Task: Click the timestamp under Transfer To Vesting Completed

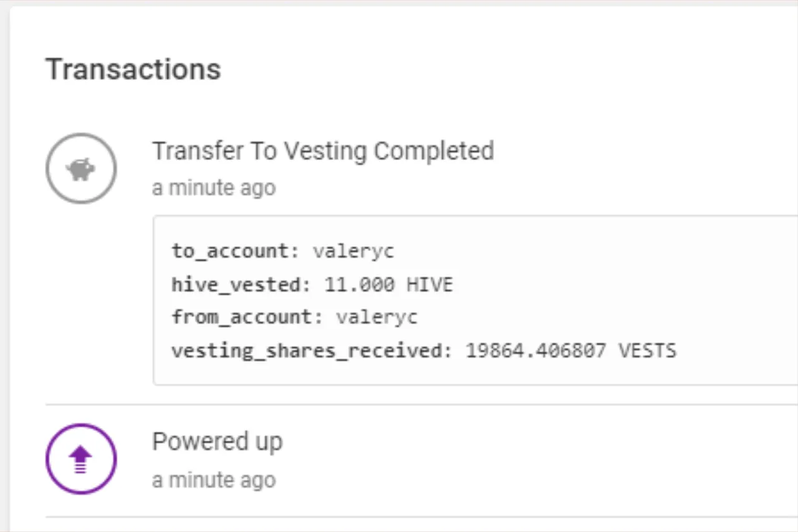Action: tap(214, 188)
